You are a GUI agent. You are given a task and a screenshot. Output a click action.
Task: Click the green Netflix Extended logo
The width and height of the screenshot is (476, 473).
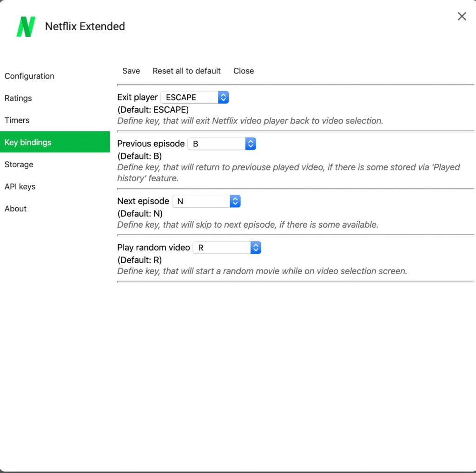26,26
